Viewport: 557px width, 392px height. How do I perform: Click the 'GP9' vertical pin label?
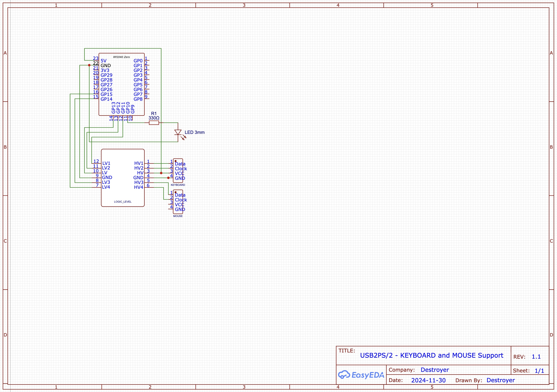[133, 109]
